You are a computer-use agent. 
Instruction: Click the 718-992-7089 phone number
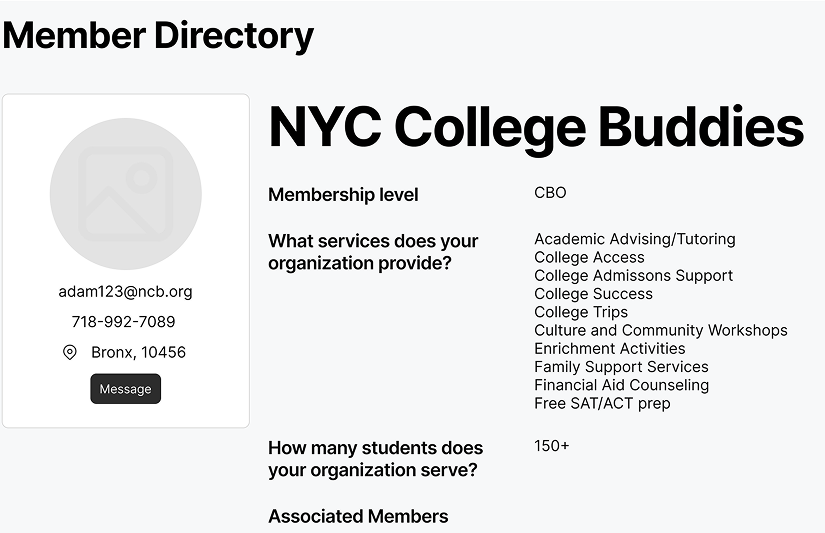[123, 322]
